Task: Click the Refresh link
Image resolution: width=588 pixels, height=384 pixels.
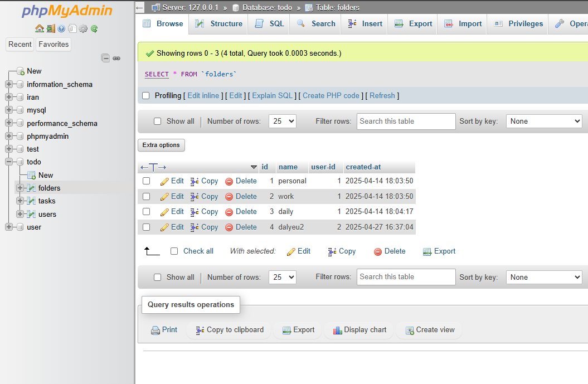Action: (x=382, y=96)
